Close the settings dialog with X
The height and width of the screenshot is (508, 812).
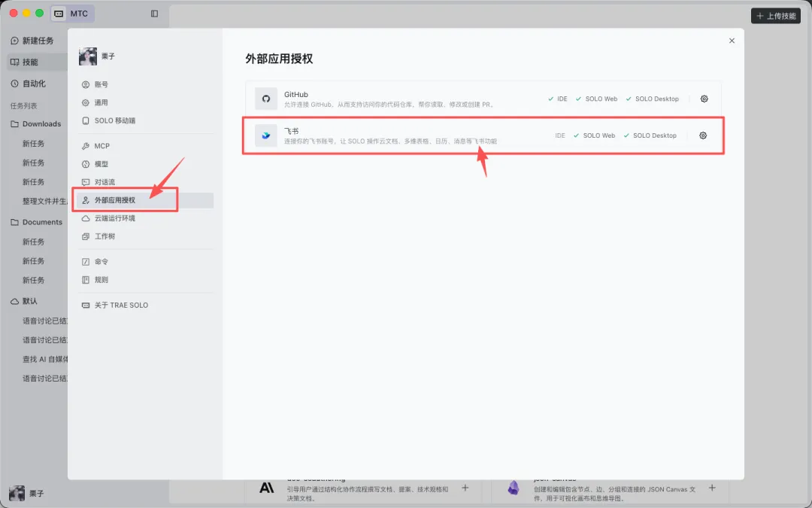click(x=732, y=41)
